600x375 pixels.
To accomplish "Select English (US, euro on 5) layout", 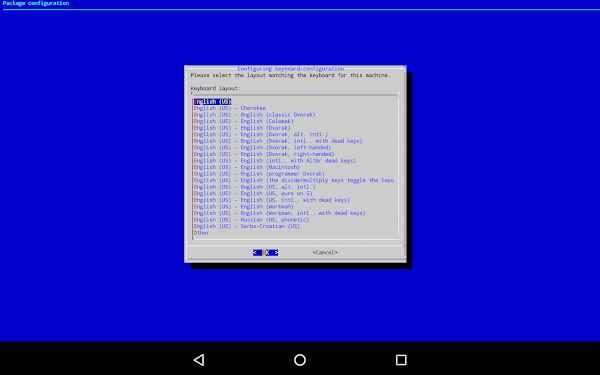I will [253, 193].
